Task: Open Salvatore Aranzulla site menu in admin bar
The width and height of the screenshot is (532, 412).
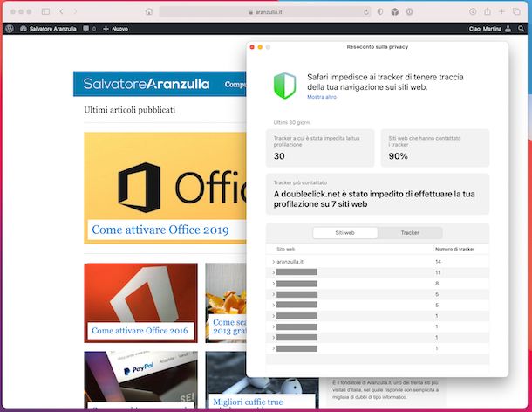Action: [x=48, y=29]
